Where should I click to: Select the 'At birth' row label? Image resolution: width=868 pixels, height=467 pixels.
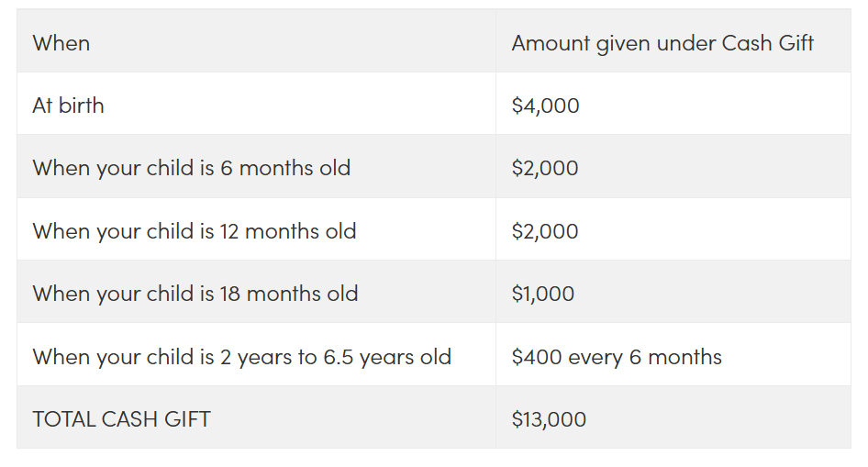point(68,106)
